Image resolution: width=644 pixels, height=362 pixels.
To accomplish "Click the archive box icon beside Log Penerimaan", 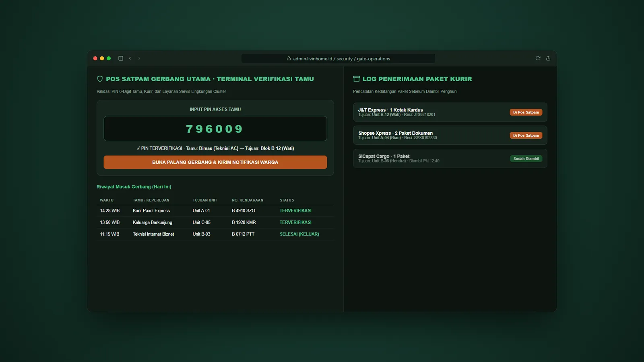I will (356, 79).
